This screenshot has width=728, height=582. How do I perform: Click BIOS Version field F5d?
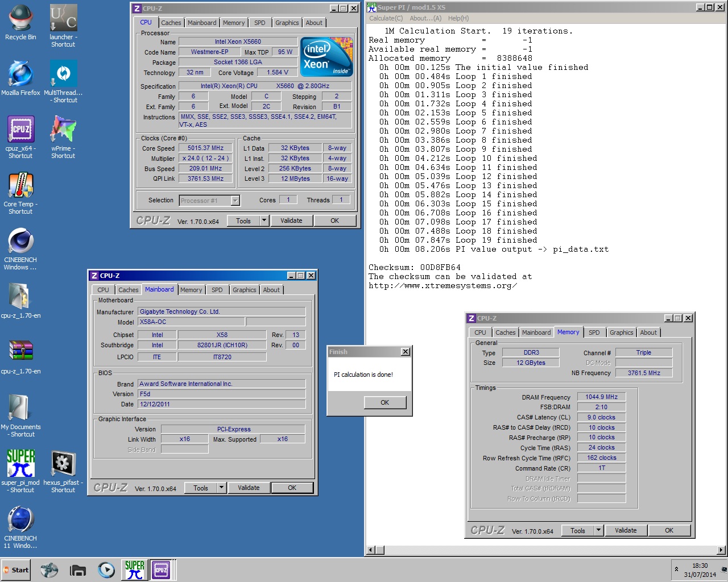pyautogui.click(x=222, y=394)
